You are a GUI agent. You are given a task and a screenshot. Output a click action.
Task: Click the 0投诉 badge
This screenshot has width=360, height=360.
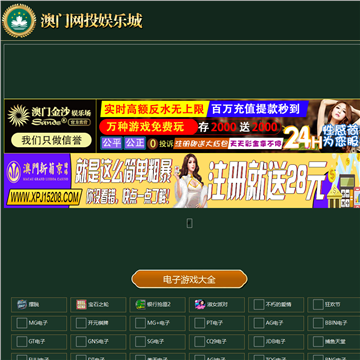pos(161,144)
